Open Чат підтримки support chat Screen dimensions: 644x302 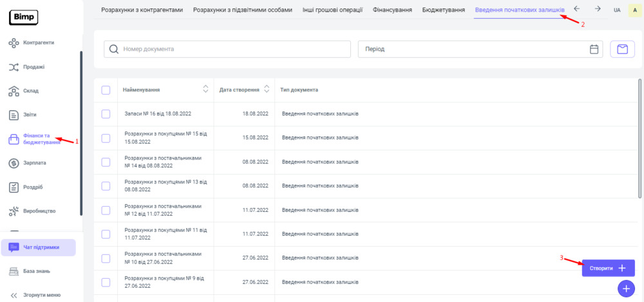[39, 247]
